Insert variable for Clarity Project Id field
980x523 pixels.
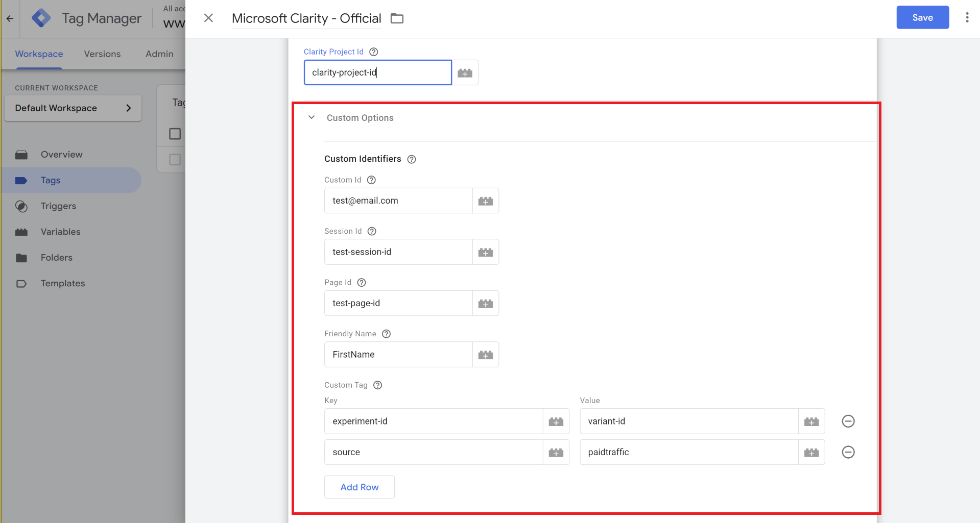point(465,73)
